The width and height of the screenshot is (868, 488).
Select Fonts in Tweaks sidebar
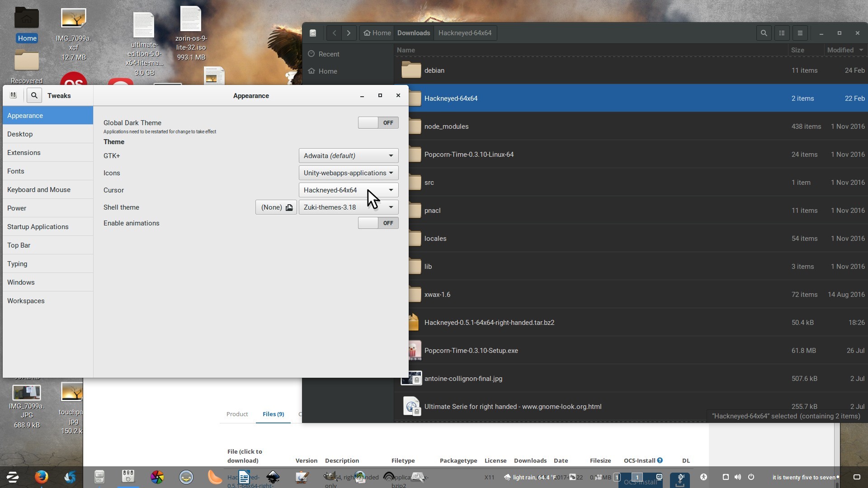click(16, 171)
